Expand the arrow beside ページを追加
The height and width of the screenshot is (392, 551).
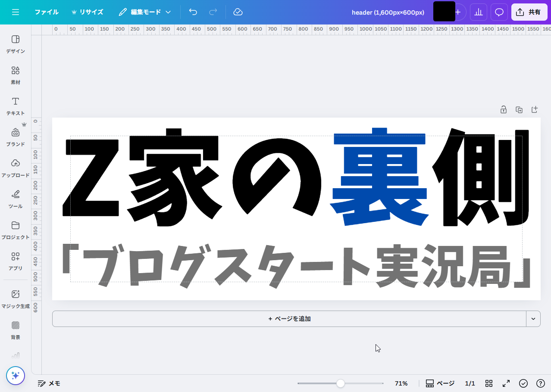(533, 319)
